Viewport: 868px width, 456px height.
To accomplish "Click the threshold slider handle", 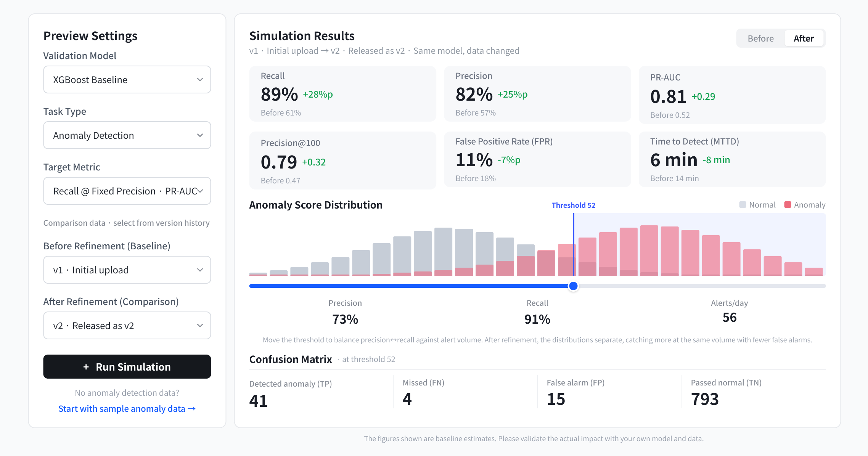I will tap(573, 286).
